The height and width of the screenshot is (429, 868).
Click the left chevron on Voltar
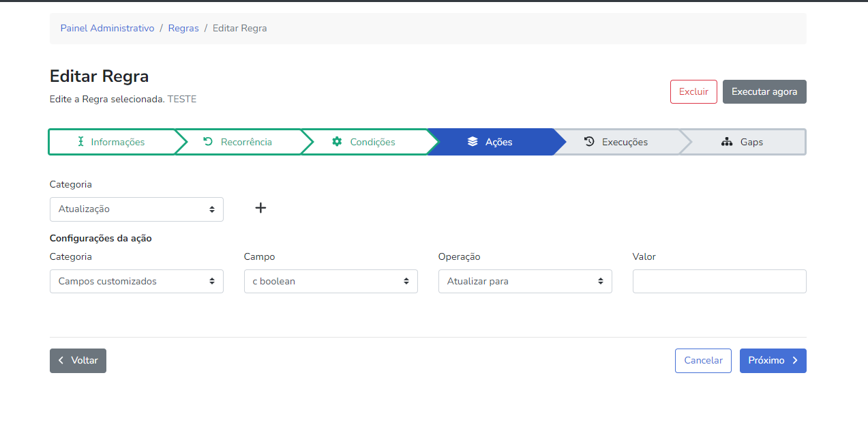click(x=61, y=361)
